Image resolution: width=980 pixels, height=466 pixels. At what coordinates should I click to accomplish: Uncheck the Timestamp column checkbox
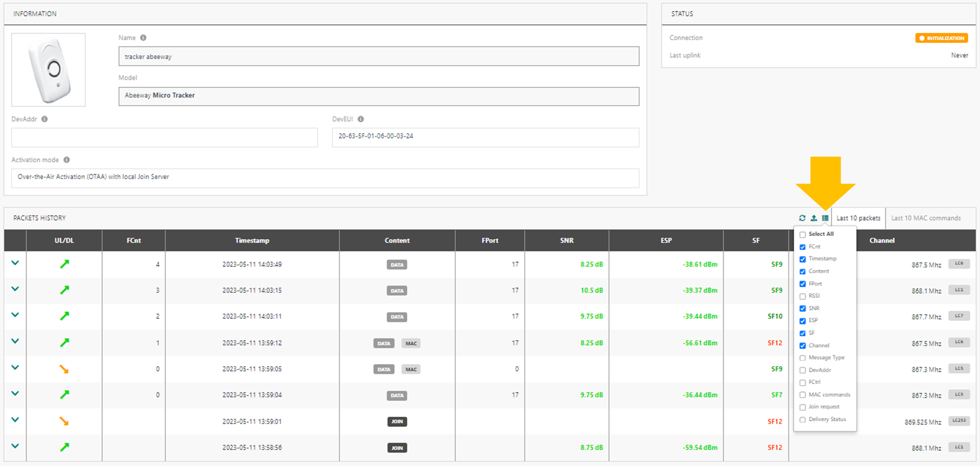pyautogui.click(x=803, y=259)
